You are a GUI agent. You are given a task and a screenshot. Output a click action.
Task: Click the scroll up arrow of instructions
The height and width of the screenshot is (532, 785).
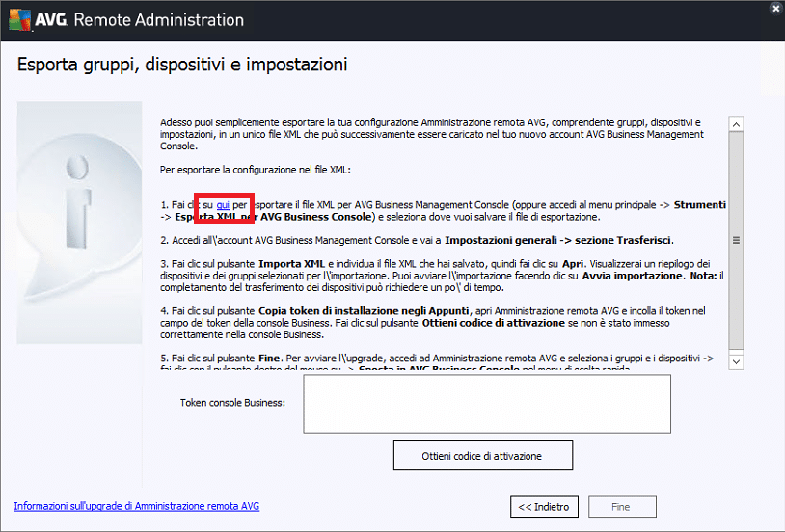[x=735, y=124]
